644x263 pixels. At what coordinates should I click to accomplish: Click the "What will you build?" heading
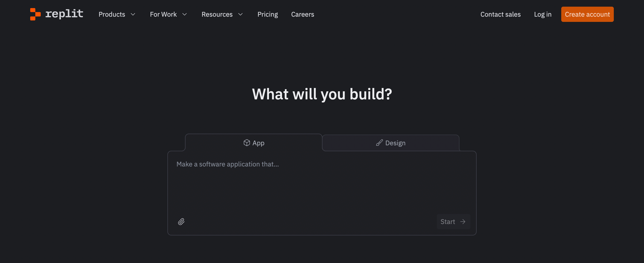pyautogui.click(x=322, y=94)
